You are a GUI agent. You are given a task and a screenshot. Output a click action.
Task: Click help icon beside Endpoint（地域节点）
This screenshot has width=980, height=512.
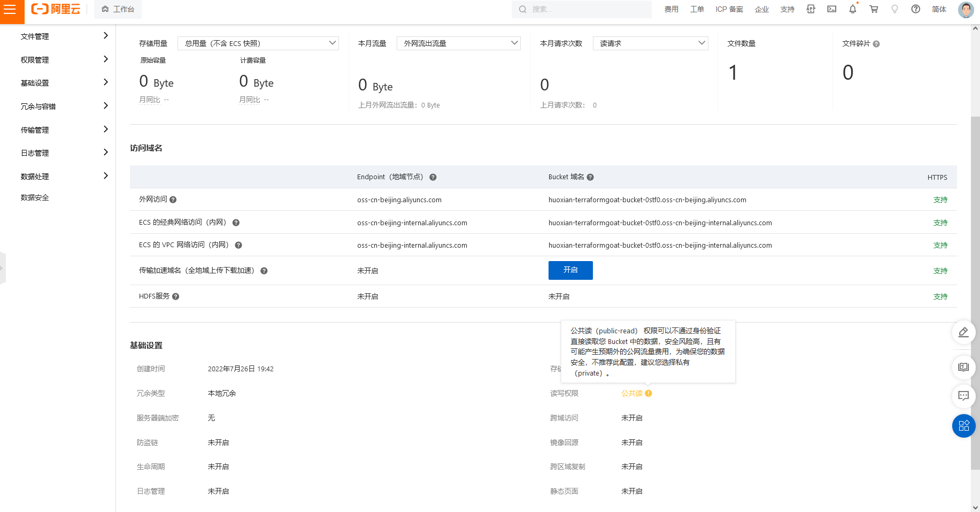pos(433,177)
